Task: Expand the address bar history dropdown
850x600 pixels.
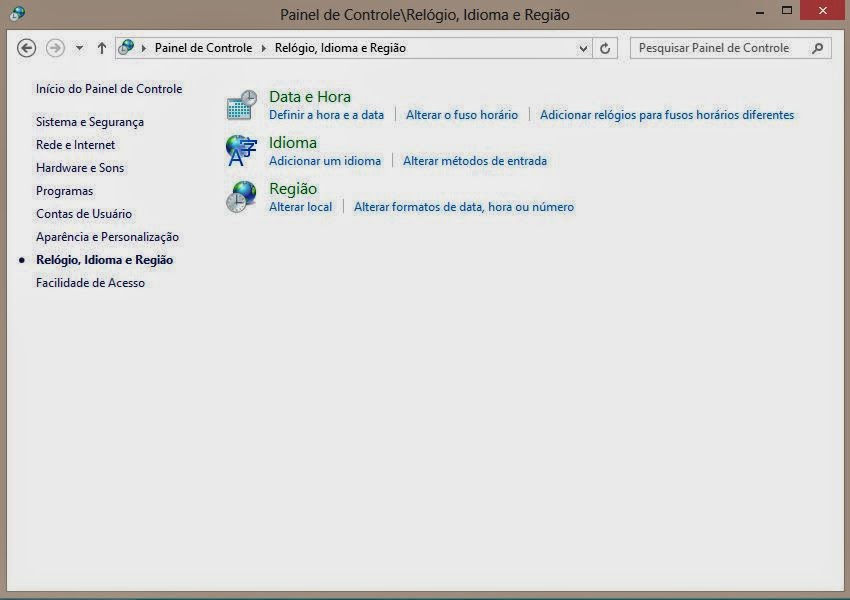Action: coord(583,48)
